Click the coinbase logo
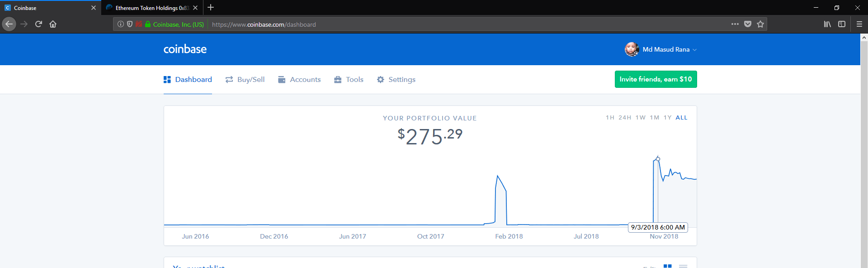 185,49
